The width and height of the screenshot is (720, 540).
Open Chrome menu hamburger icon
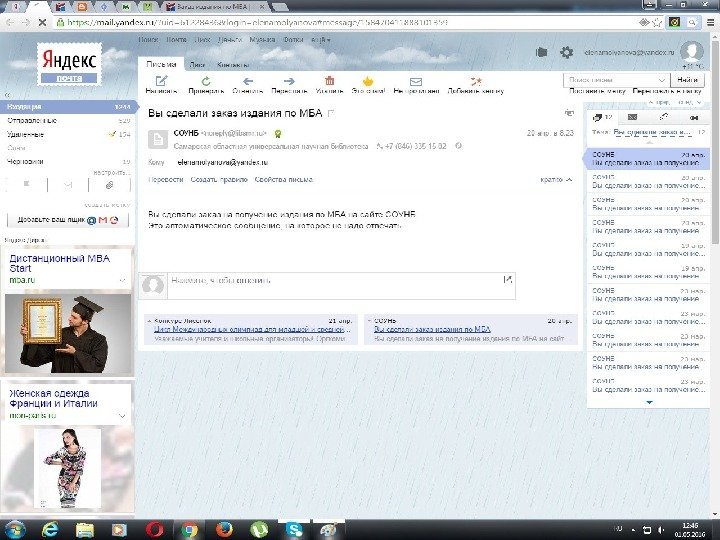pos(710,22)
